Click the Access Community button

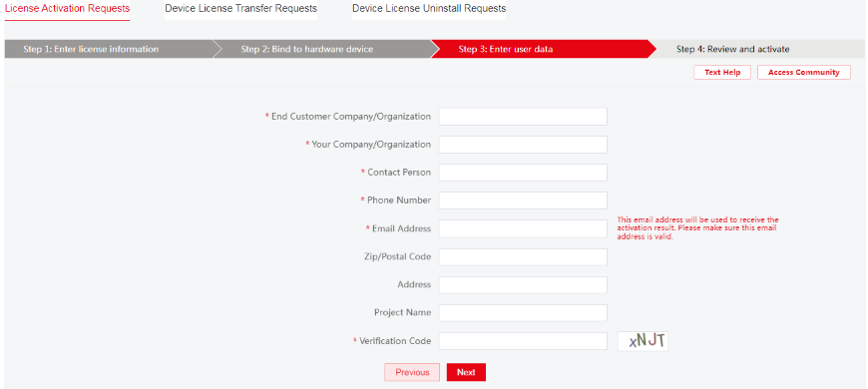(x=804, y=73)
